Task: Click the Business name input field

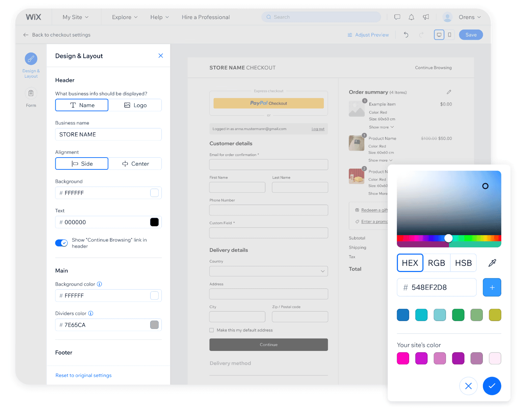Action: (108, 135)
